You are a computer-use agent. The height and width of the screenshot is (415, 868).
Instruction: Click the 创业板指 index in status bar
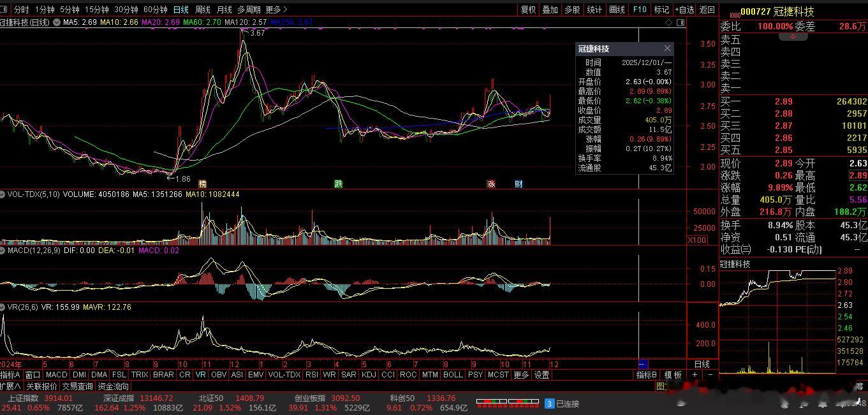pyautogui.click(x=310, y=398)
